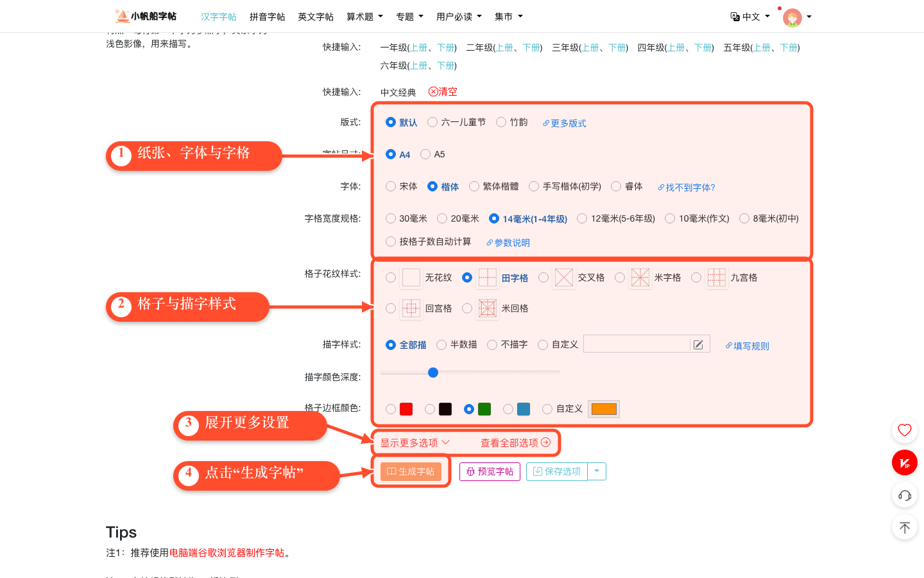Image resolution: width=924 pixels, height=578 pixels.
Task: Click the 无花纹 blank grid icon
Action: pyautogui.click(x=411, y=277)
